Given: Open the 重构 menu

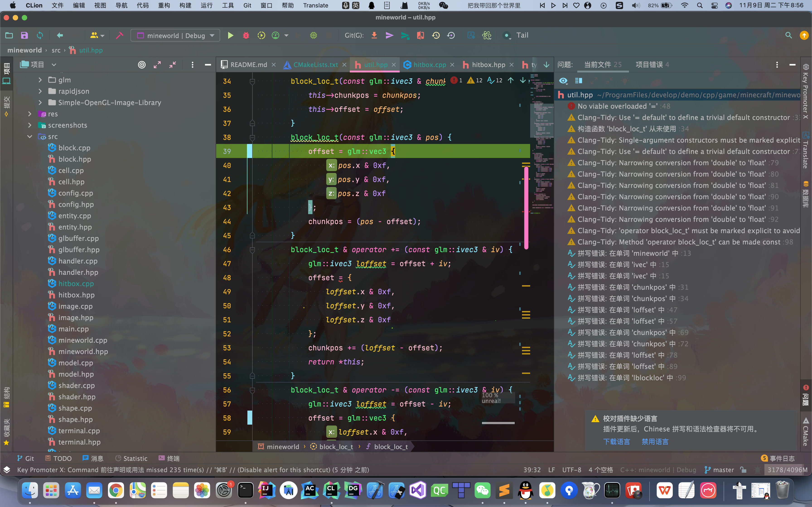Looking at the screenshot, I should tap(164, 5).
